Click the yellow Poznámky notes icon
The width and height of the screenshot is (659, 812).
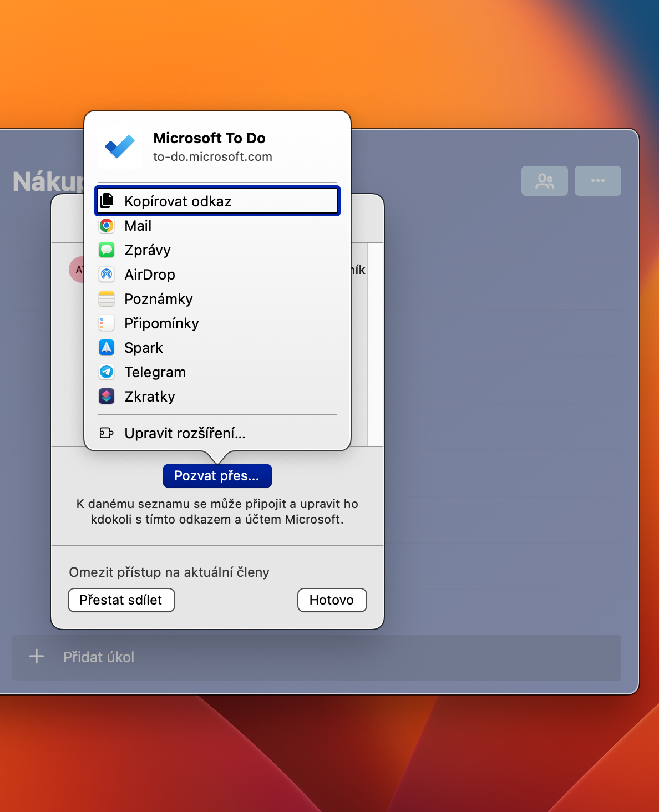pyautogui.click(x=107, y=299)
